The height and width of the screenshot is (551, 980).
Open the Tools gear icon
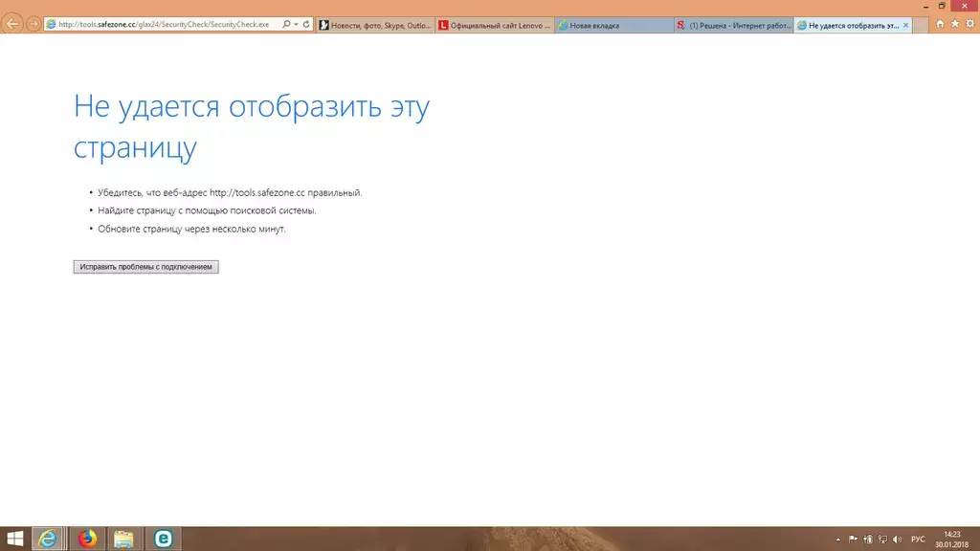[970, 24]
